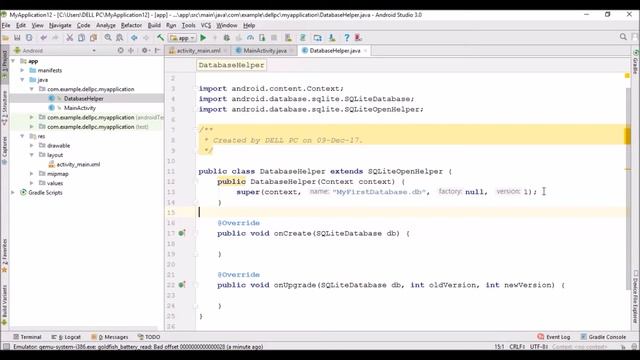Image resolution: width=640 pixels, height=360 pixels.
Task: Collapse the res folder
Action: pos(22,136)
